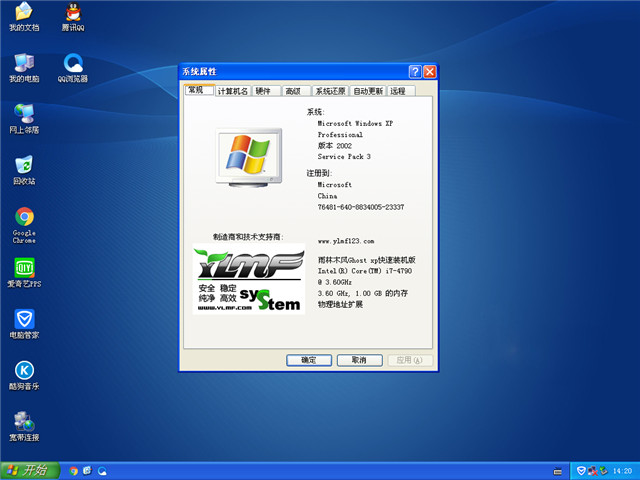Image resolution: width=640 pixels, height=480 pixels.
Task: Open the 我的文档 desktop icon
Action: pyautogui.click(x=24, y=17)
